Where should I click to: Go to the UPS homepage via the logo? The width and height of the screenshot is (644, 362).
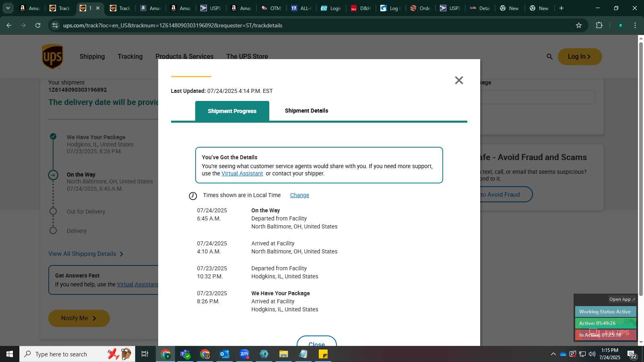(52, 57)
